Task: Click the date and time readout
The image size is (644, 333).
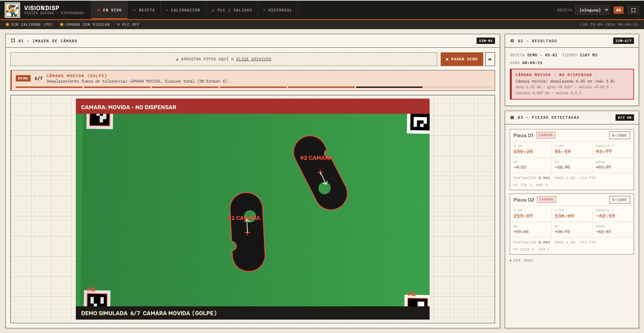Action: (x=609, y=24)
